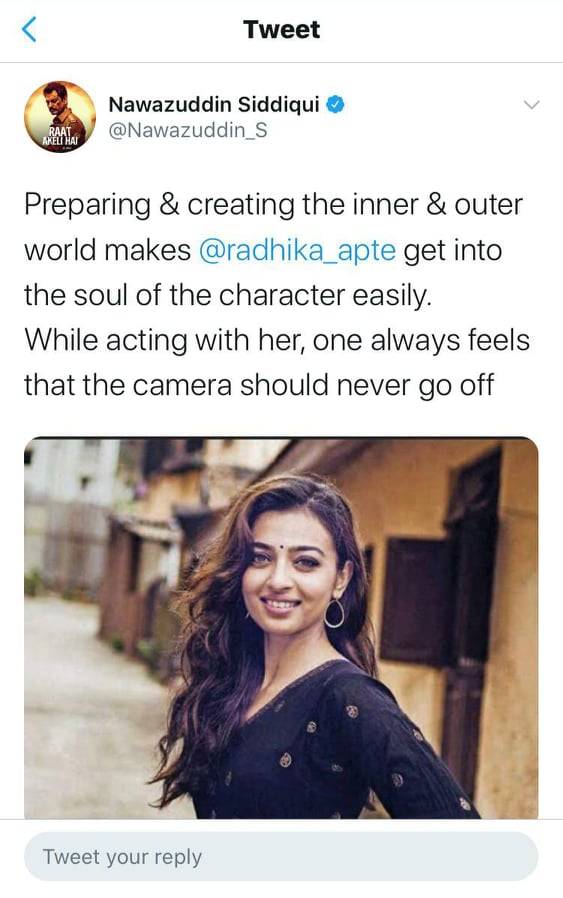Screen dimensions: 563x898
Task: Go back using the blue arrow
Action: [29, 29]
